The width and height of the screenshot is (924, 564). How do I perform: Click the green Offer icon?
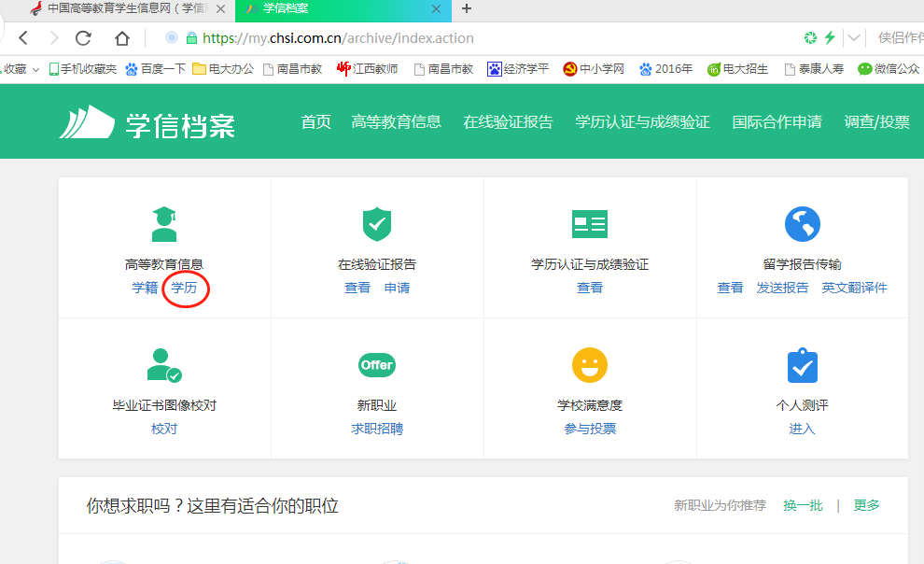click(x=377, y=365)
